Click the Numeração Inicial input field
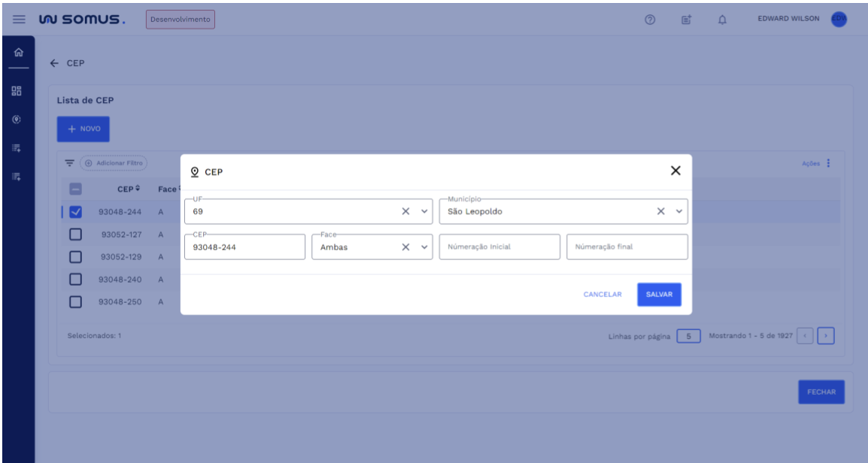The image size is (868, 463). (499, 247)
